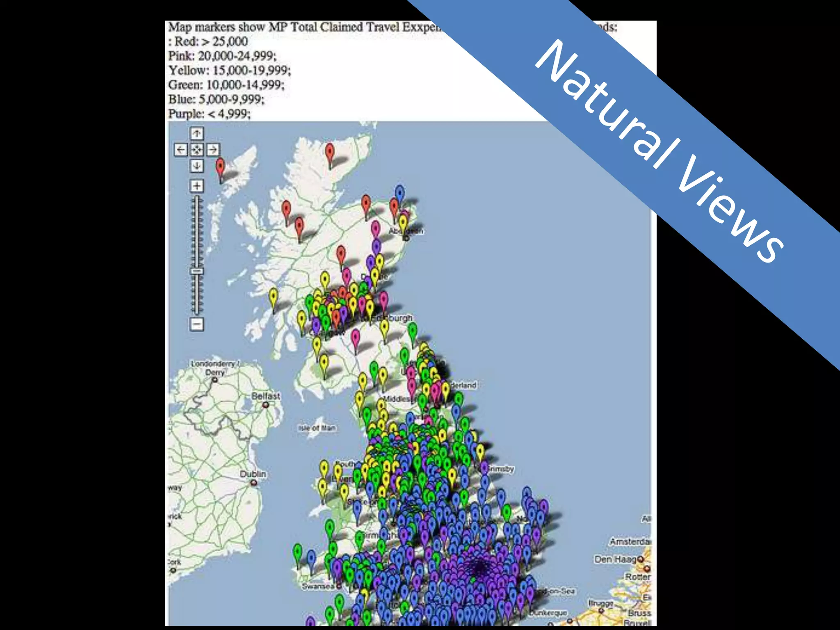Click the red marker on Outer Hebrides
The width and height of the screenshot is (840, 630).
click(220, 167)
